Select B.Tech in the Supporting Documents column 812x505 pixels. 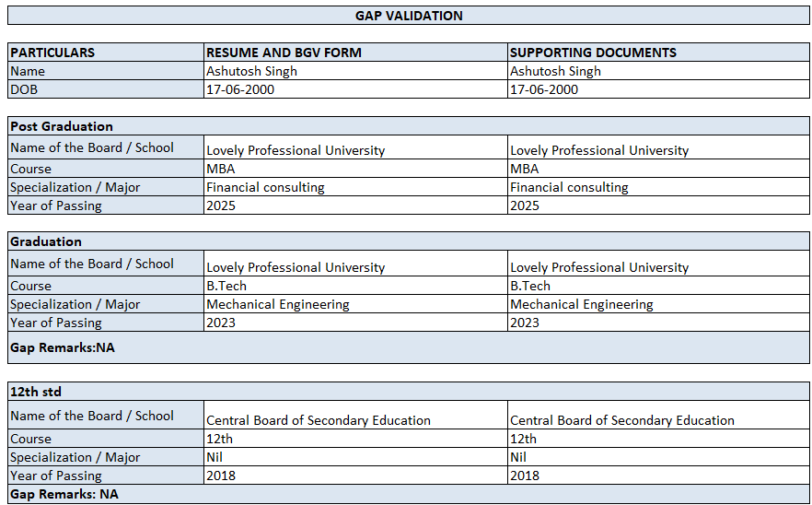tap(530, 286)
